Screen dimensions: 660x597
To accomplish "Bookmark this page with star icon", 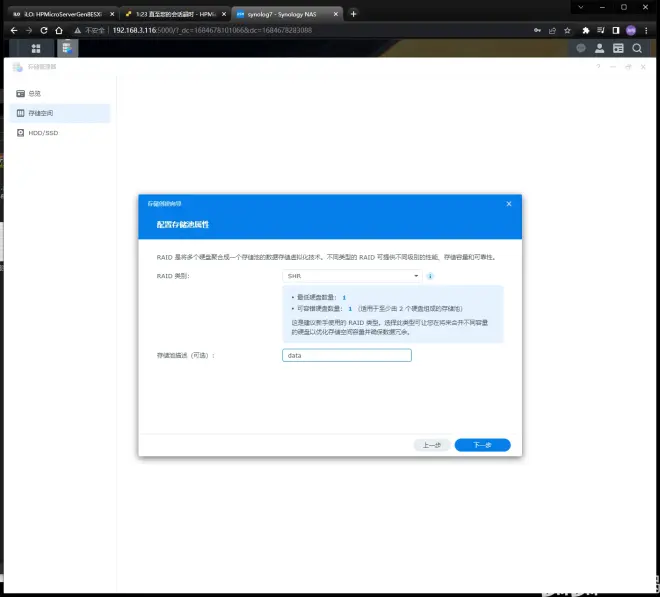I will click(567, 30).
